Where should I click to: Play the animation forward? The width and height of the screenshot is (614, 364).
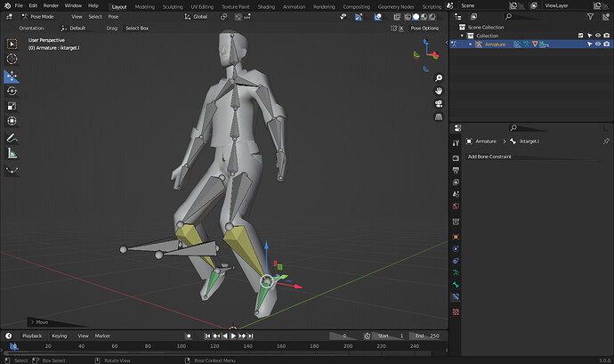tap(233, 336)
